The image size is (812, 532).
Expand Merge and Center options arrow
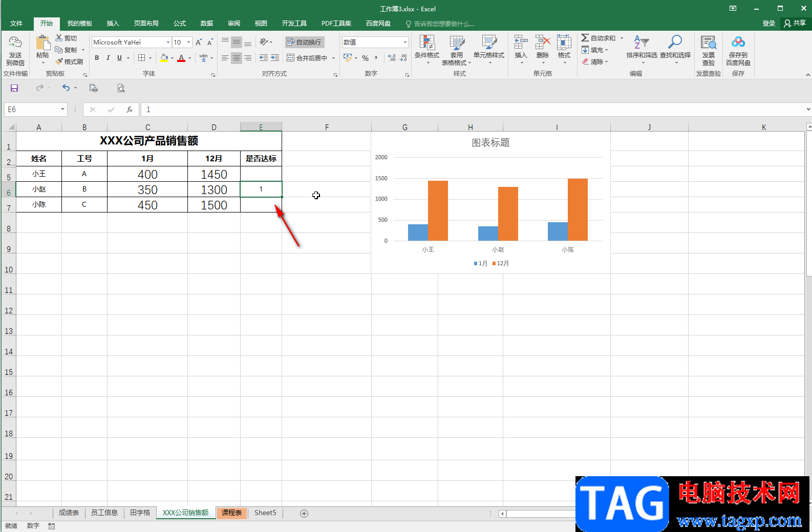point(333,58)
